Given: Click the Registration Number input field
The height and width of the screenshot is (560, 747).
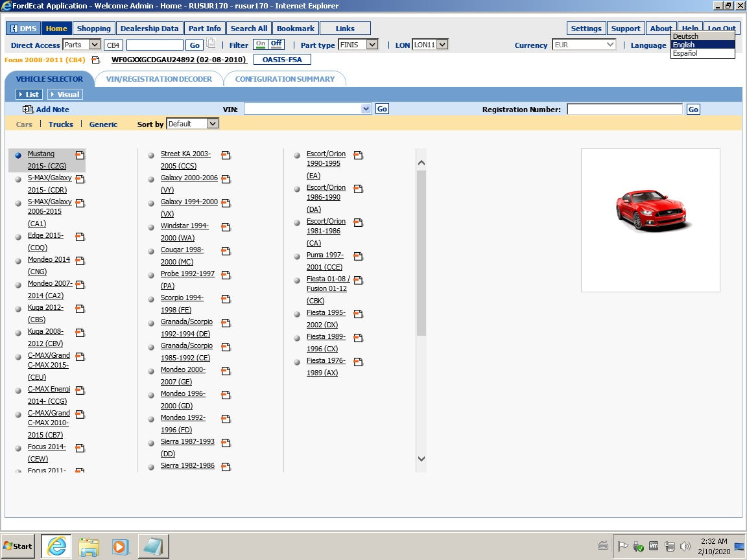Looking at the screenshot, I should point(624,109).
